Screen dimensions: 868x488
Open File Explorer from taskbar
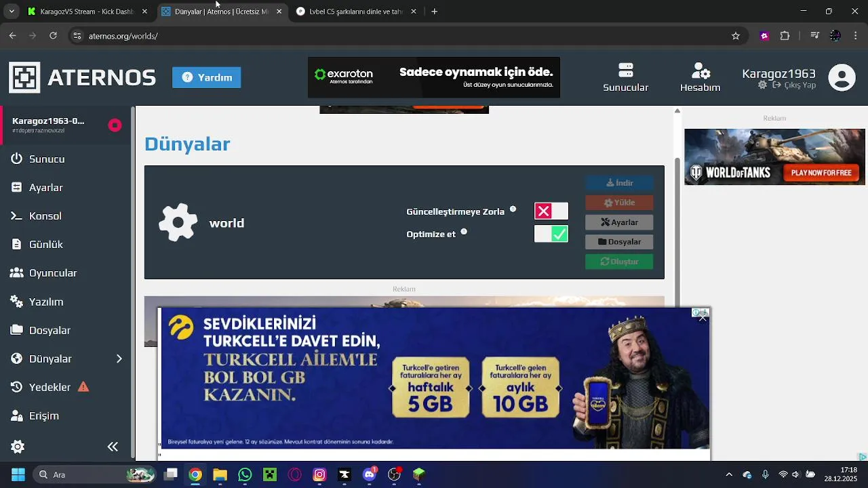220,474
